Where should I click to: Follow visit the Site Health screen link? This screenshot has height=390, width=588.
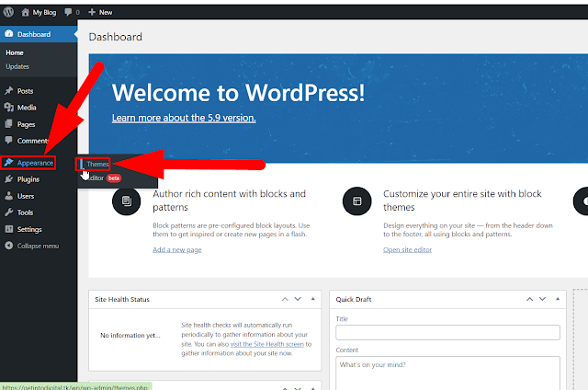point(267,344)
